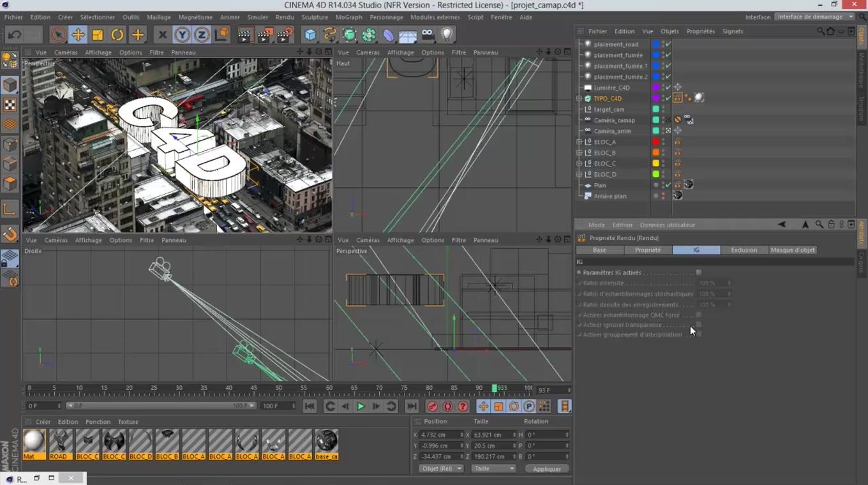This screenshot has width=868, height=485.
Task: Toggle visibility dots of target_cam object
Action: tap(663, 109)
